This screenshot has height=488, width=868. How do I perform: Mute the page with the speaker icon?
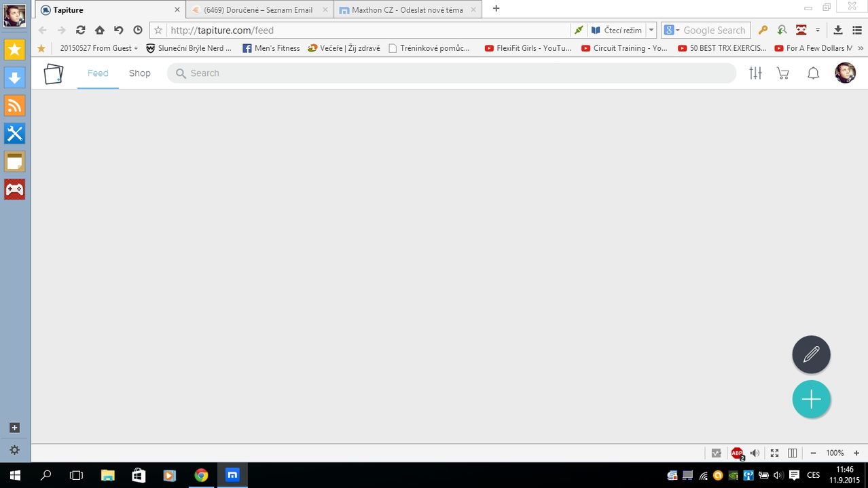point(755,453)
